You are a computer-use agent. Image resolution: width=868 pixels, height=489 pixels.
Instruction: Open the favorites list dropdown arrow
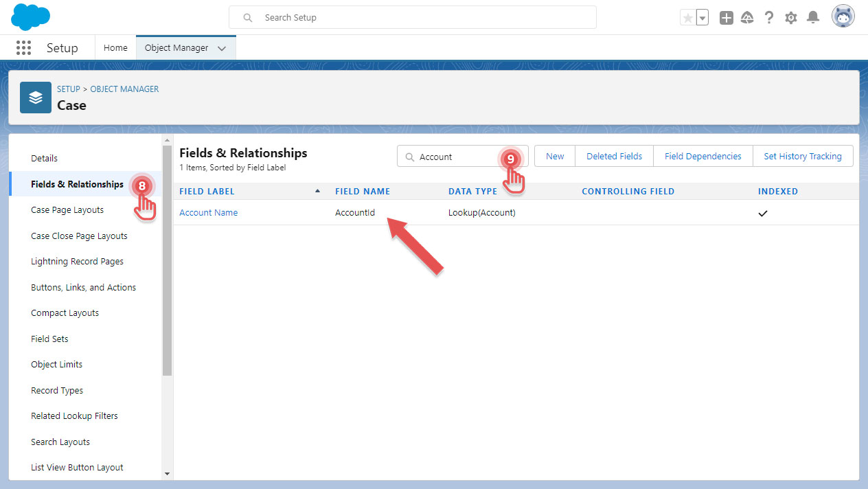tap(701, 16)
